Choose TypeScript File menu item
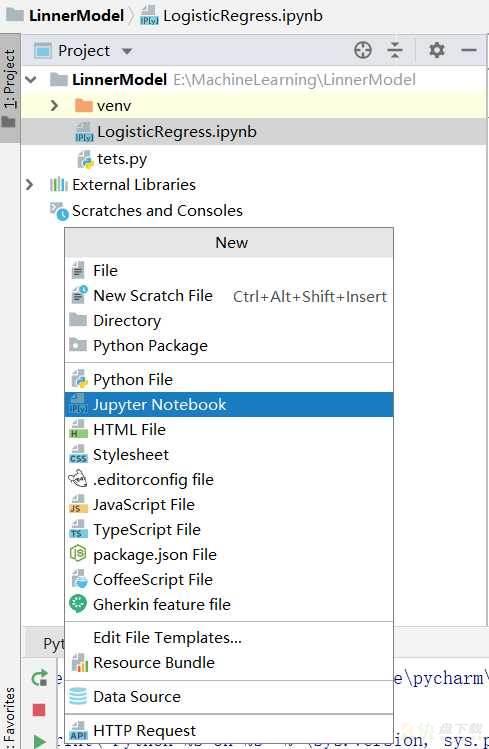The width and height of the screenshot is (489, 749). point(229,529)
